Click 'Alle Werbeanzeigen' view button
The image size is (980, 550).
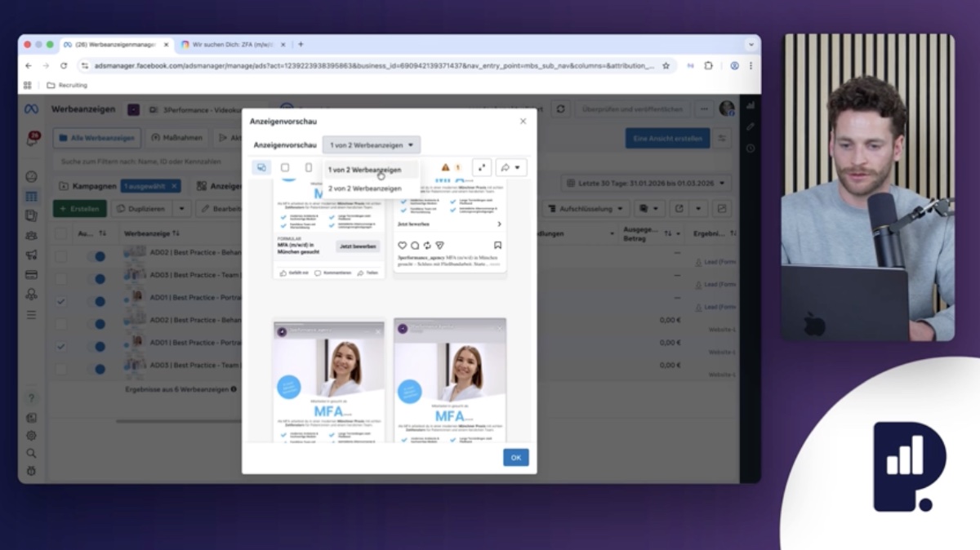(97, 138)
